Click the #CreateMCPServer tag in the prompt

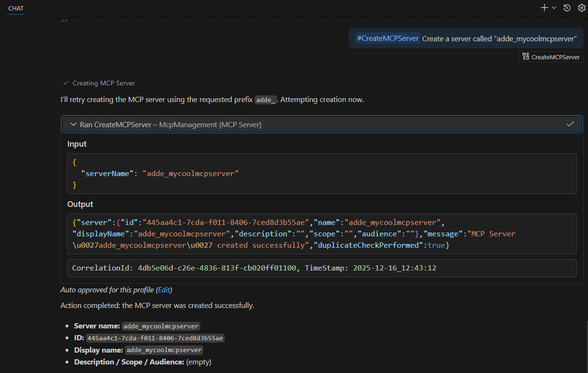click(x=388, y=38)
